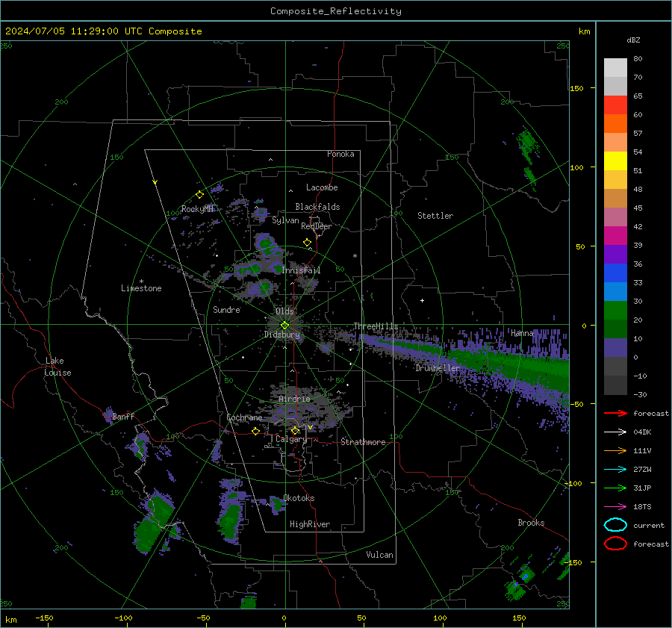The image size is (672, 628).
Task: Click the 27ZW legend text
Action: tap(642, 470)
